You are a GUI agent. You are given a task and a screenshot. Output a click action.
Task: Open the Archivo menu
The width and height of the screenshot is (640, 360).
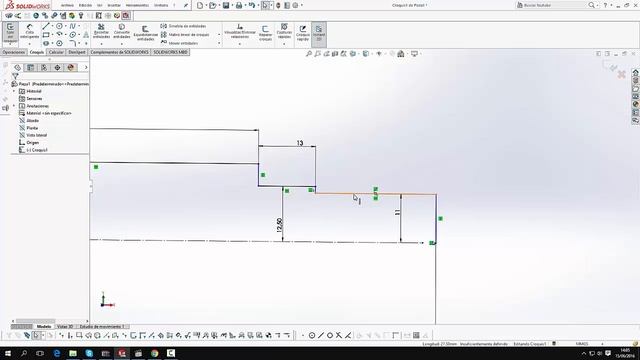pos(67,5)
